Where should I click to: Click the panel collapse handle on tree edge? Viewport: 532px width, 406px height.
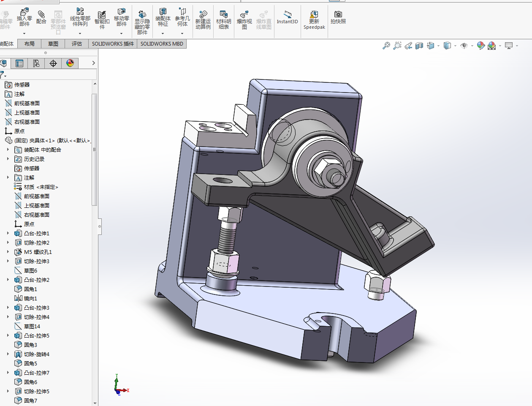tap(100, 226)
